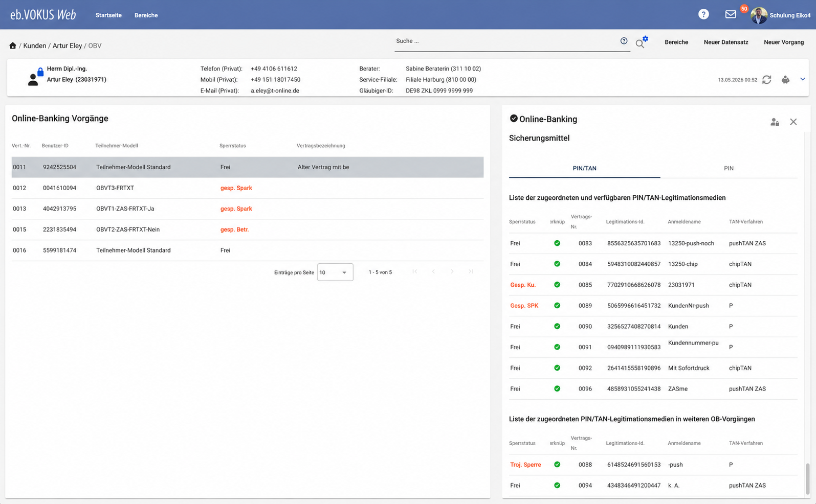Click the green check for contract 0085
Image resolution: width=816 pixels, height=504 pixels.
click(557, 285)
